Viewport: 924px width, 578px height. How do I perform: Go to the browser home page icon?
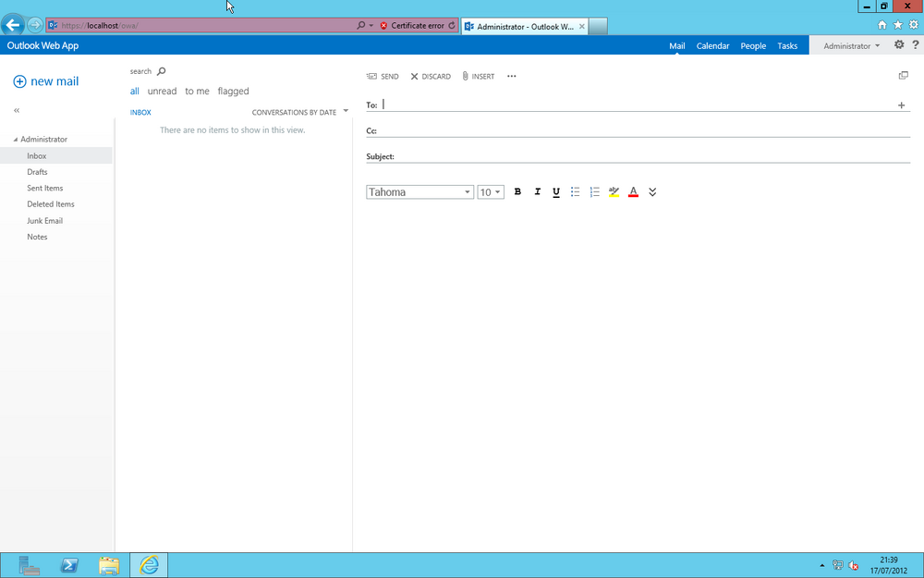coord(881,25)
